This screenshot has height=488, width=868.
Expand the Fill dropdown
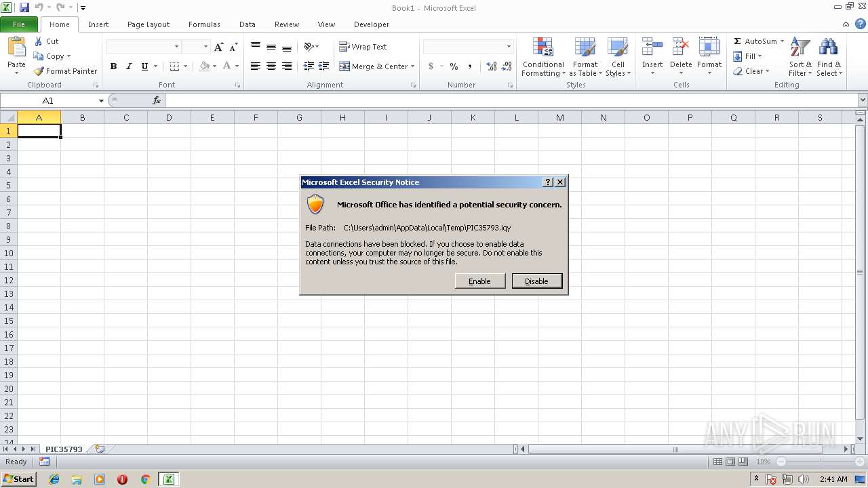(759, 56)
